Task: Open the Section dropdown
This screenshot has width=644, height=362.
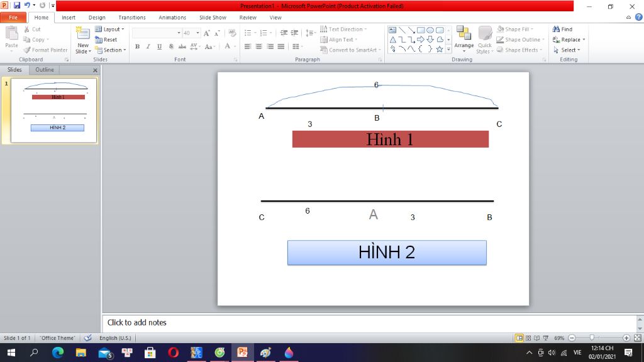Action: (x=111, y=50)
